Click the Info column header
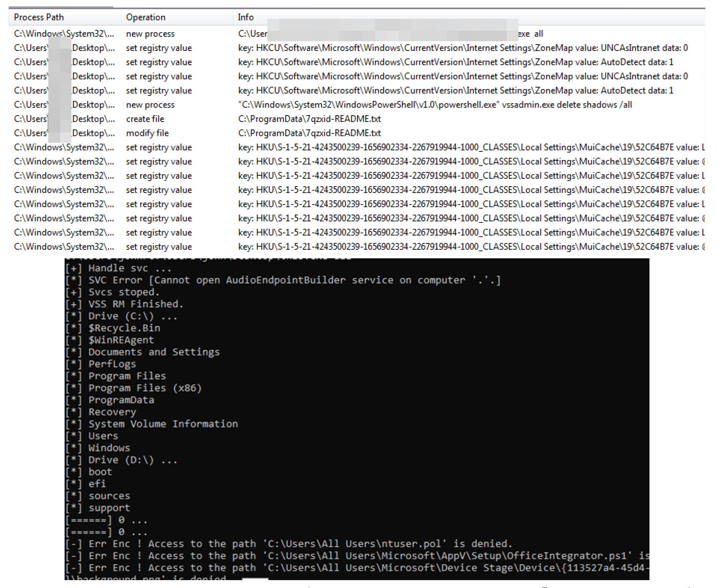This screenshot has height=588, width=718. click(x=245, y=17)
